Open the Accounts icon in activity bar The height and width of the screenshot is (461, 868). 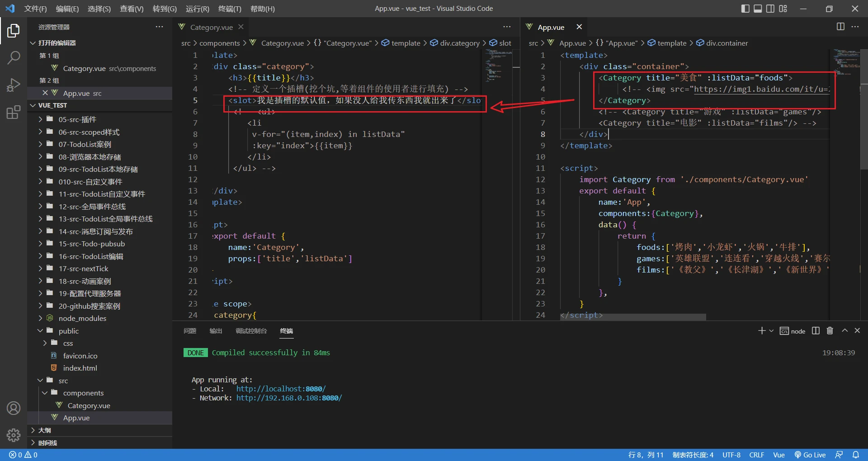point(14,409)
